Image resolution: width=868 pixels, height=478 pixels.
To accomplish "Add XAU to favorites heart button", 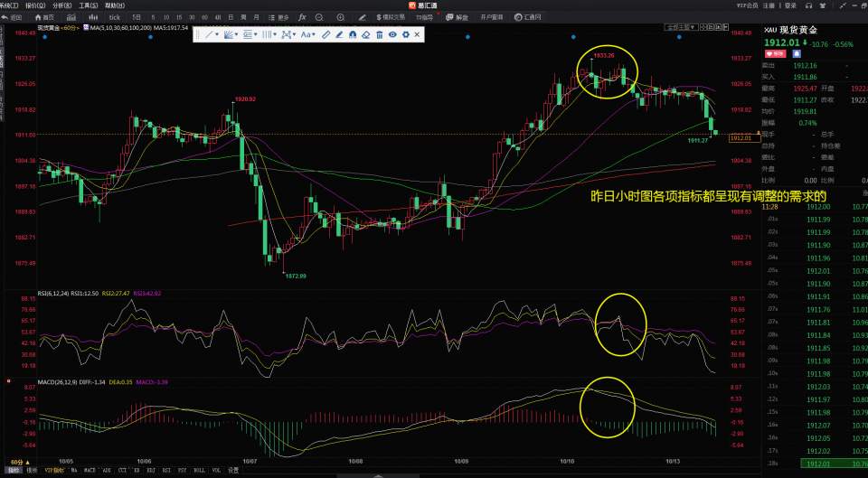I will (776, 53).
